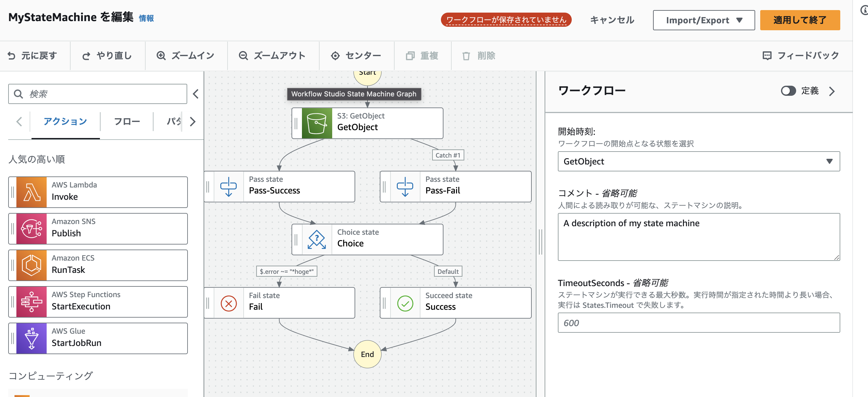868x397 pixels.
Task: Select the Fail state red X icon
Action: tap(229, 303)
